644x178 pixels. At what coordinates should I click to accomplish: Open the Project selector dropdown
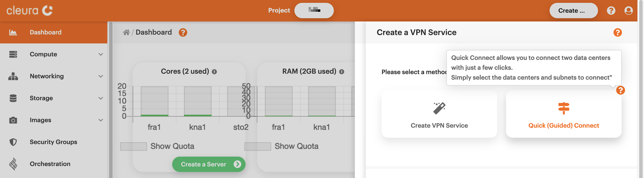pyautogui.click(x=314, y=10)
